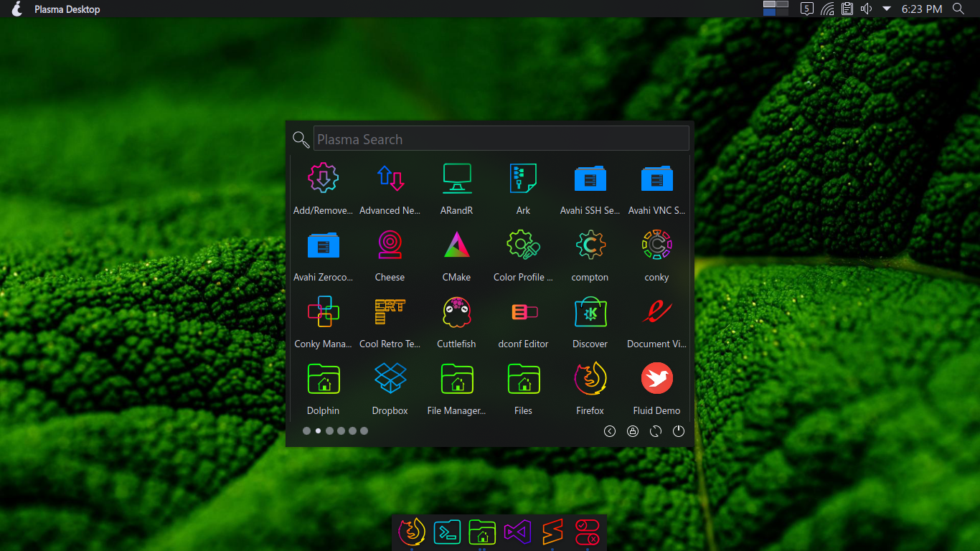
Task: Launch Conky Manager
Action: 324,311
